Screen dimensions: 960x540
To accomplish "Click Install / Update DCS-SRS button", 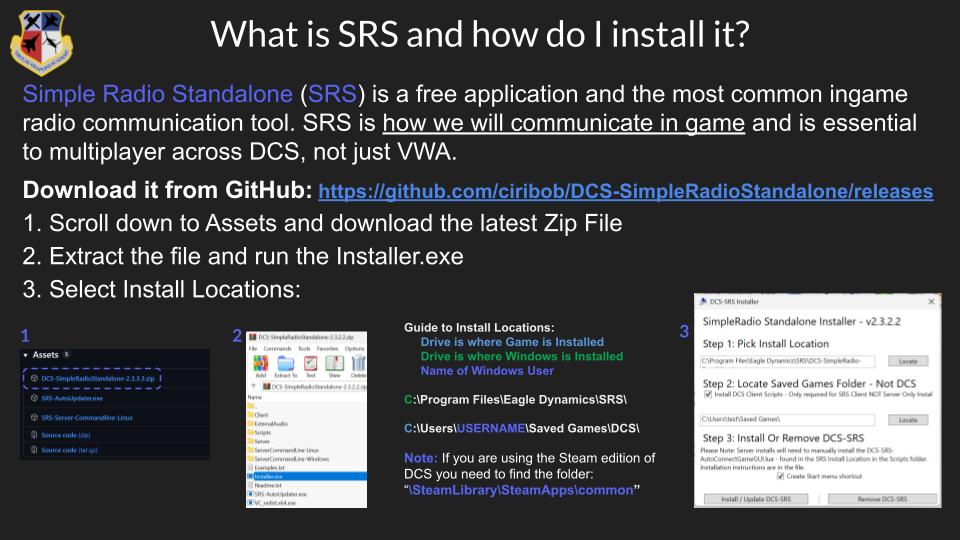I will pos(756,499).
